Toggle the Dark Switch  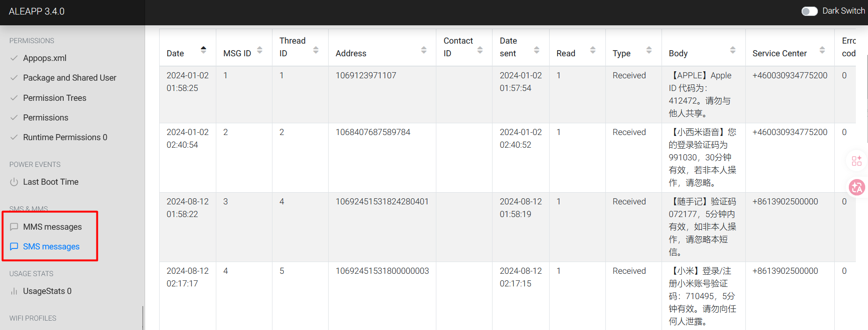(809, 11)
